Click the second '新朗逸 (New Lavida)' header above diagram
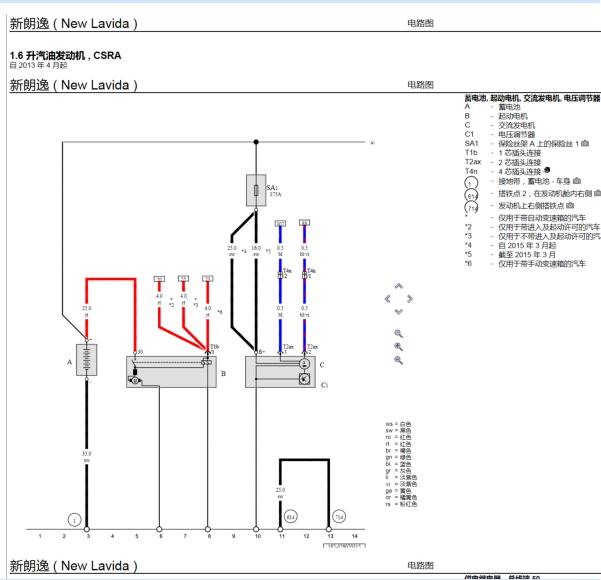Image resolution: width=601 pixels, height=580 pixels. tap(74, 85)
